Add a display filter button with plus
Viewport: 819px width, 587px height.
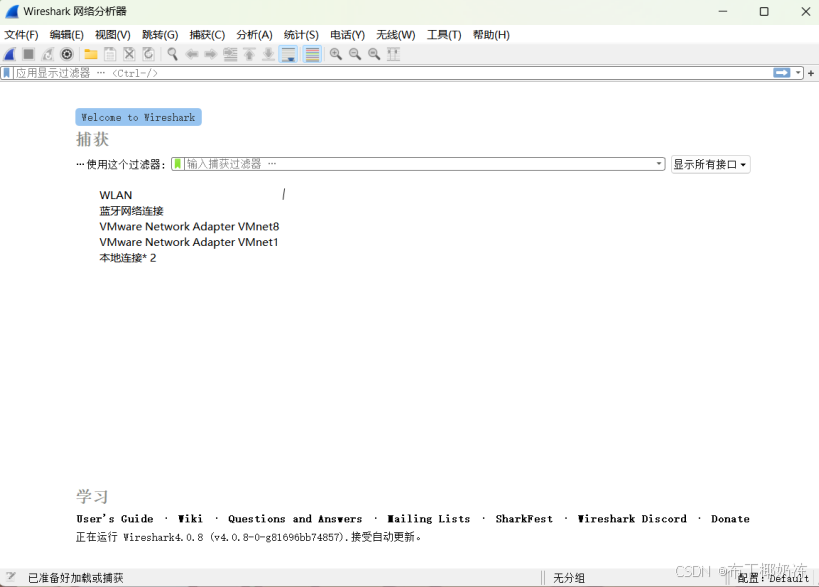[x=811, y=74]
